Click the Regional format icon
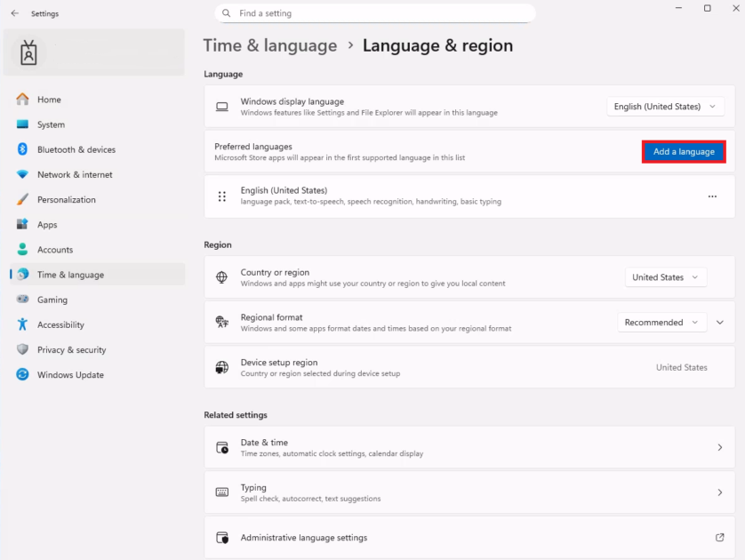745x560 pixels. 222,322
